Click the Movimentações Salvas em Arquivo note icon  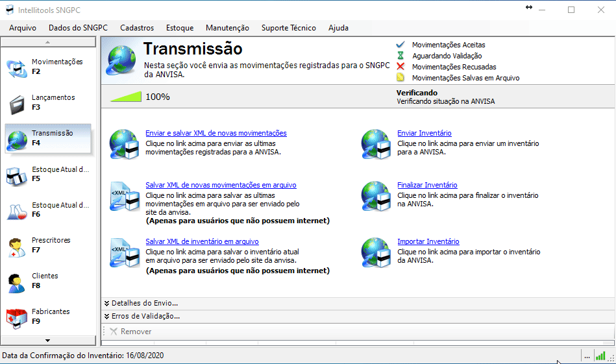(x=400, y=77)
